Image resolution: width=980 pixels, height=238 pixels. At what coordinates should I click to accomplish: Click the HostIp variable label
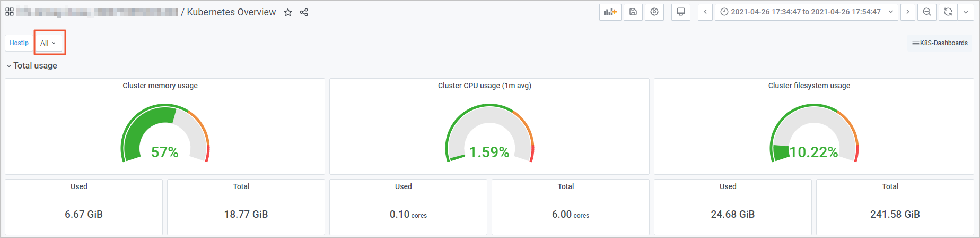point(19,43)
